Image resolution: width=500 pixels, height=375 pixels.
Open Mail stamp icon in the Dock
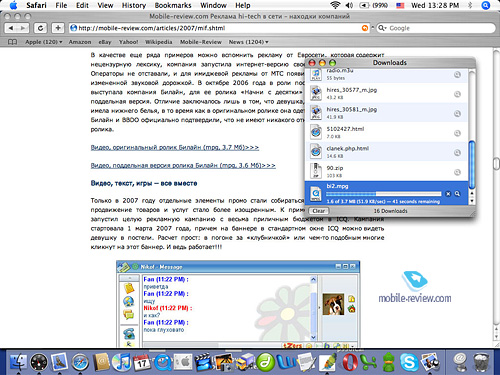point(59,362)
